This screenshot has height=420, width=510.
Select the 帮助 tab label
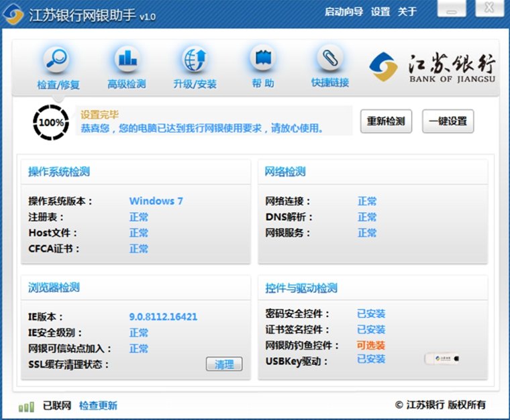click(263, 84)
